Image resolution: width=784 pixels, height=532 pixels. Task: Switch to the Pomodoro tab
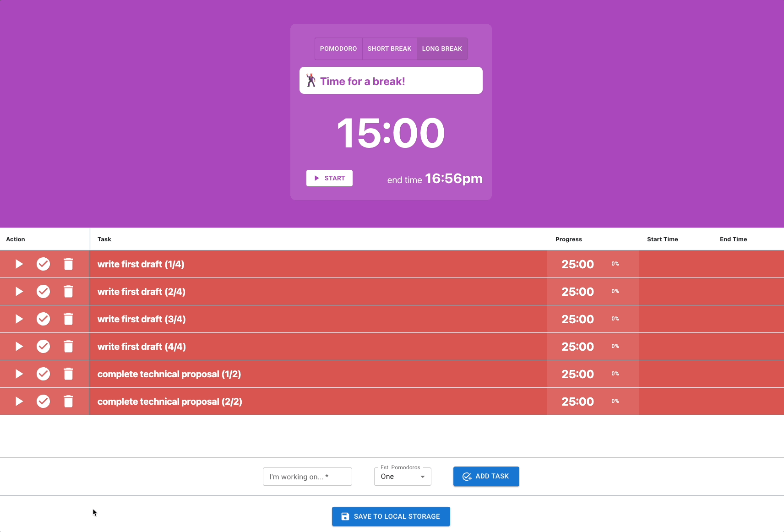[338, 49]
